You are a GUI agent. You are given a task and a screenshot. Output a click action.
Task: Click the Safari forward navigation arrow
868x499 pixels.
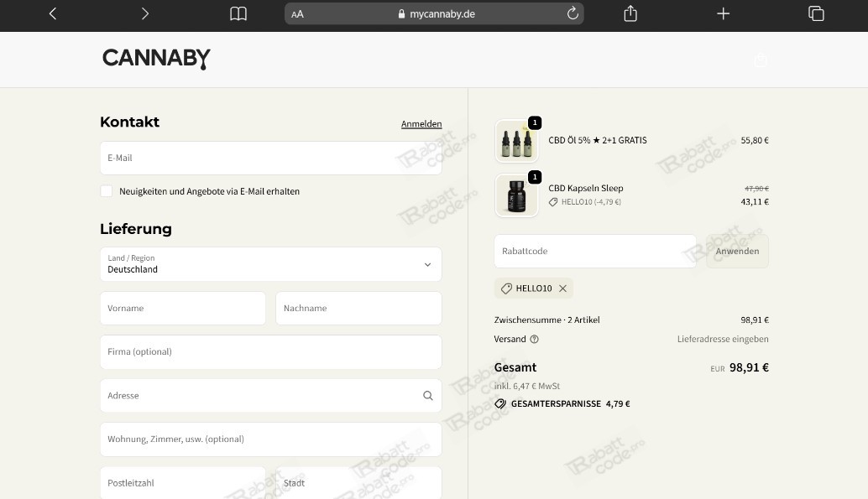tap(144, 13)
